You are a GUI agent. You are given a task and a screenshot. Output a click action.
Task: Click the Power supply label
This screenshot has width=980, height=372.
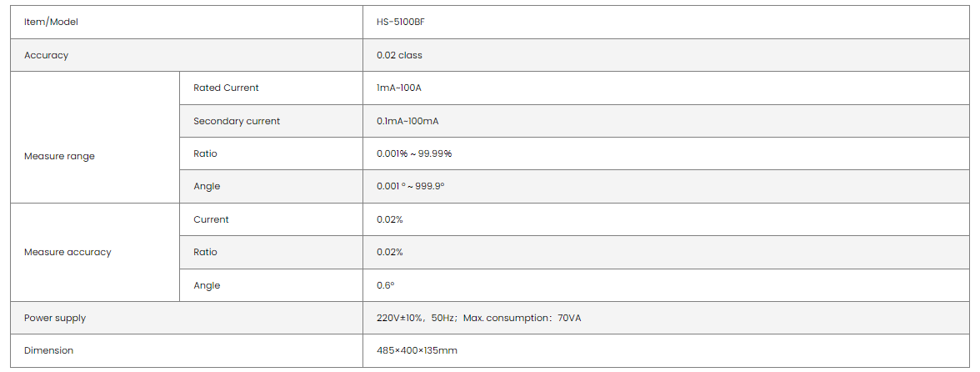coord(55,318)
